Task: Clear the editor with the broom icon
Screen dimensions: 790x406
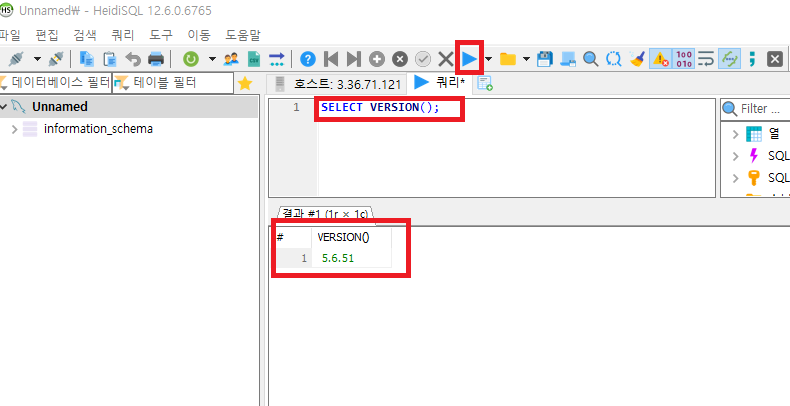Action: coord(637,59)
